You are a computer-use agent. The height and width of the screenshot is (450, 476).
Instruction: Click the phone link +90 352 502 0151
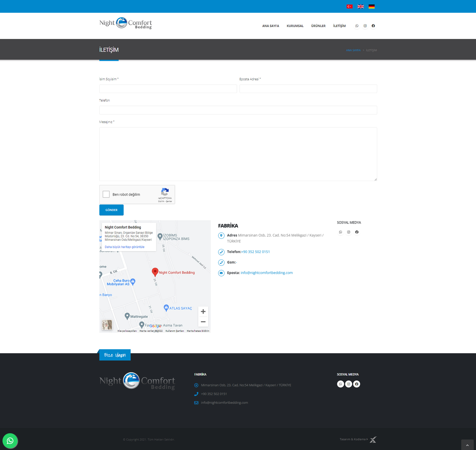pos(256,252)
